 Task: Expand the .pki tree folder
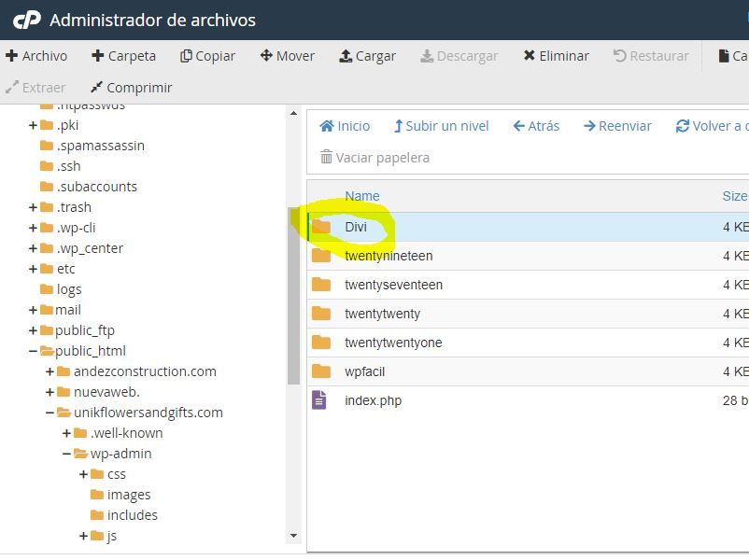pos(33,126)
